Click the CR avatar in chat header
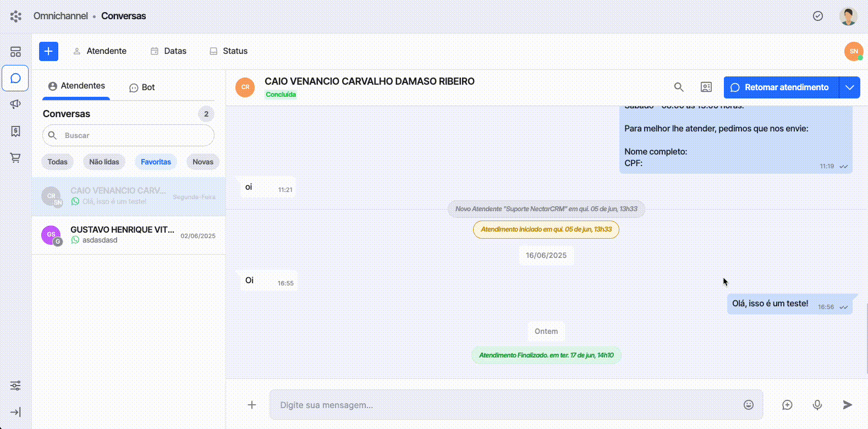The image size is (868, 429). [245, 87]
